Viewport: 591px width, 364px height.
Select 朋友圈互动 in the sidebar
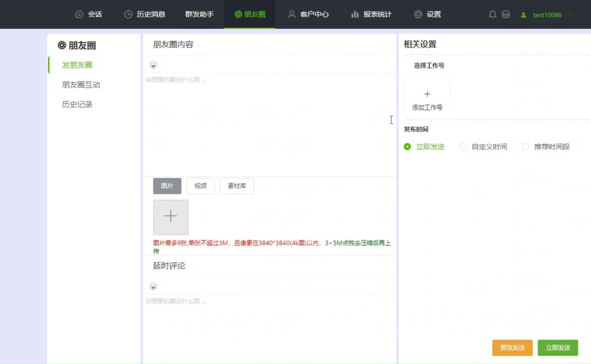pyautogui.click(x=81, y=85)
